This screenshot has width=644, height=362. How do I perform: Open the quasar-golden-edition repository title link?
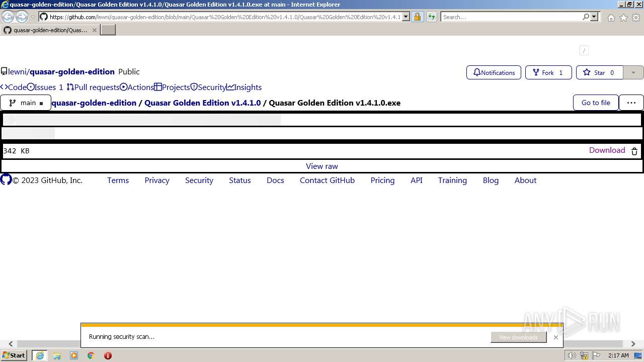pyautogui.click(x=72, y=71)
